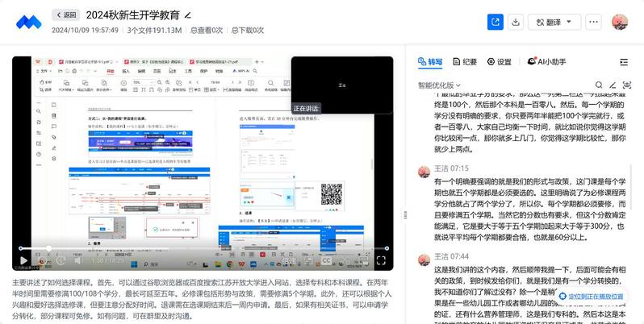Enter fullscreen mode on video player

(381, 260)
